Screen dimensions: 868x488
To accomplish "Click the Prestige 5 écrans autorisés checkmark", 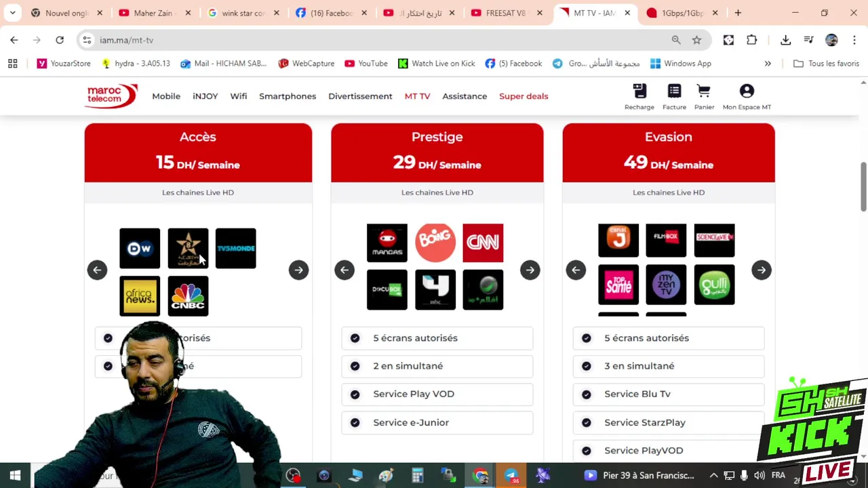I will tap(355, 338).
